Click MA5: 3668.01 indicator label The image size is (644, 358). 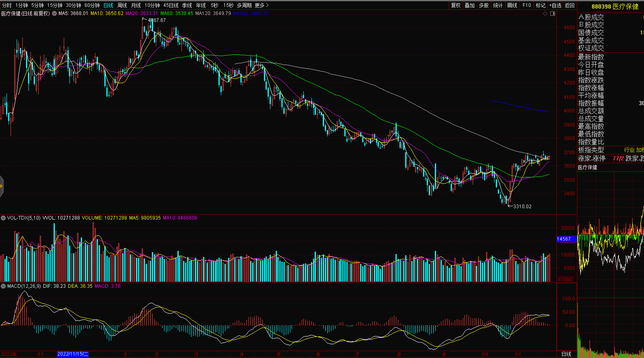pyautogui.click(x=73, y=13)
